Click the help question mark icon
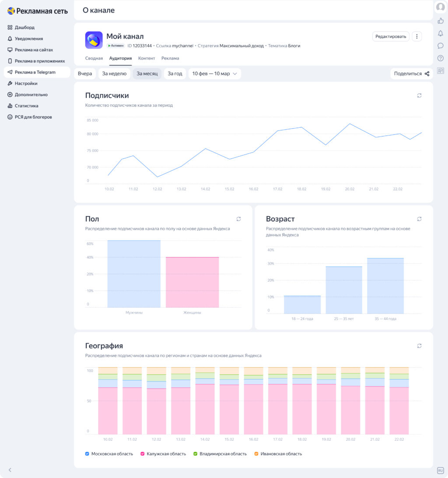The width and height of the screenshot is (448, 478). point(441,58)
